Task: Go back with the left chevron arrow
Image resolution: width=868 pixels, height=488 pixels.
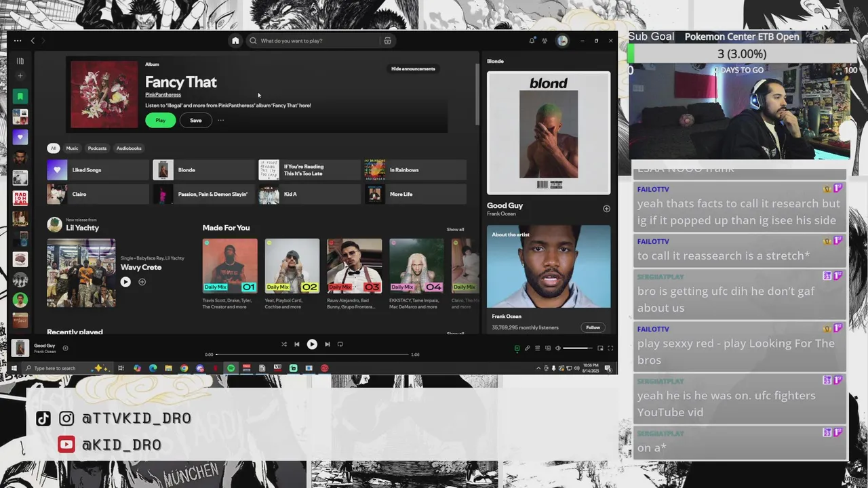Action: [33, 41]
